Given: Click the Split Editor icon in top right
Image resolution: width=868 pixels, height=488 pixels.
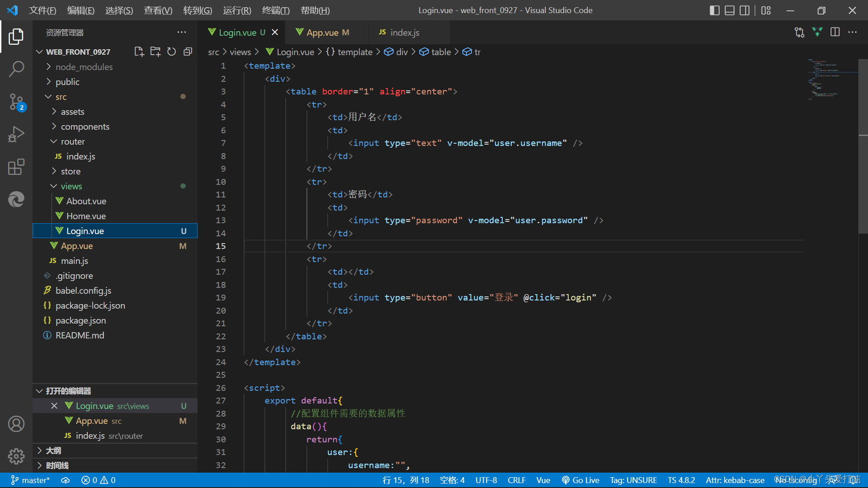Looking at the screenshot, I should coord(836,32).
